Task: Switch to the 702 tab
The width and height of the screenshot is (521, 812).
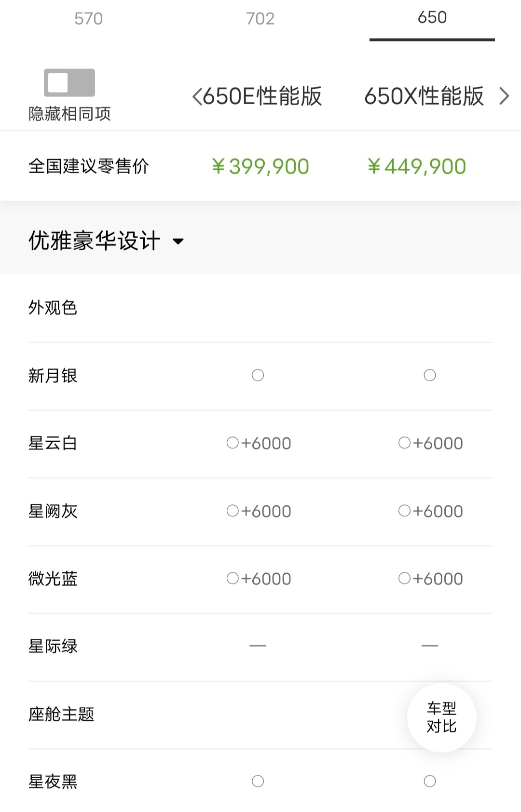Action: 260,19
